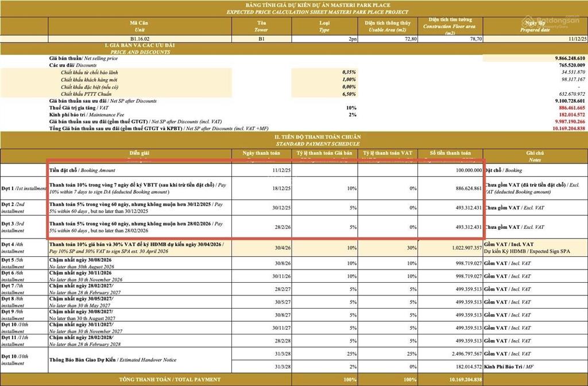Click net price after discounts 9.100.728.601

coord(570,101)
